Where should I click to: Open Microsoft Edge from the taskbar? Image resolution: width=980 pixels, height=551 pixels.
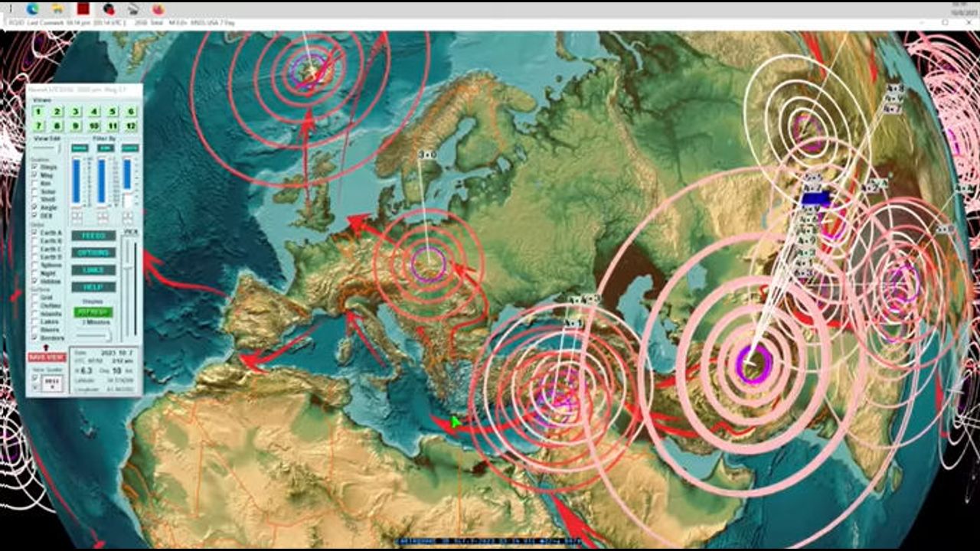click(x=32, y=9)
